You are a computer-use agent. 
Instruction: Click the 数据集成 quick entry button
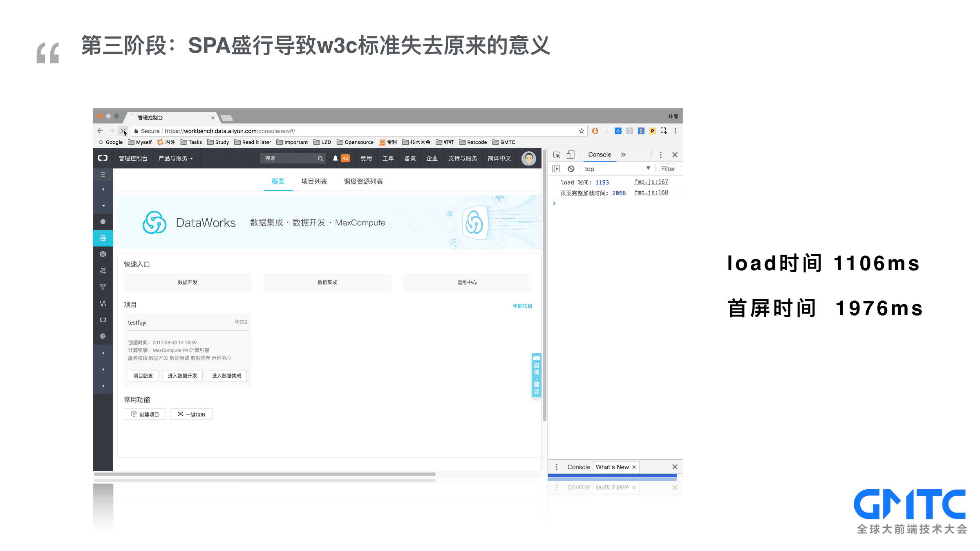[327, 282]
